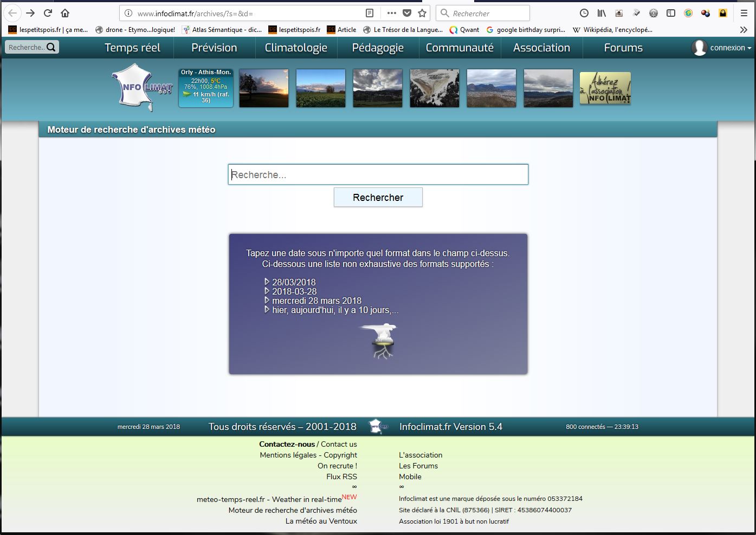Viewport: 756px width, 535px height.
Task: Open the Forums menu
Action: coord(623,48)
